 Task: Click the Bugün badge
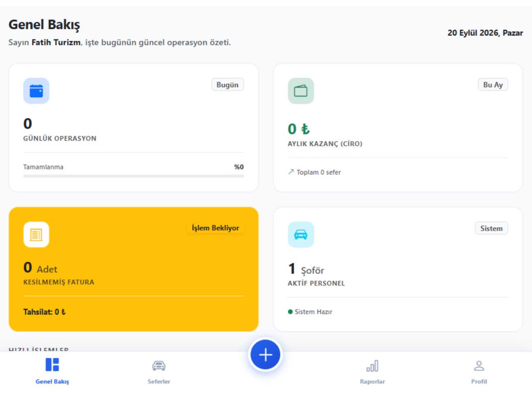(228, 85)
